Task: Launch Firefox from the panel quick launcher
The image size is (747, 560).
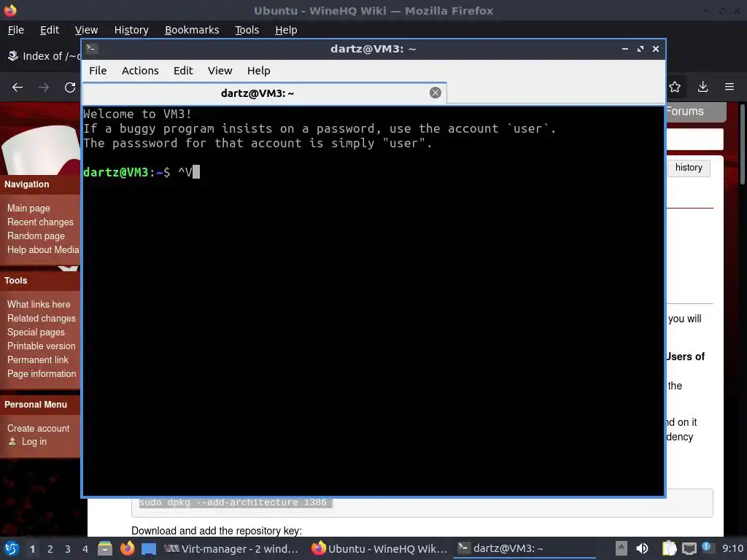Action: tap(127, 548)
